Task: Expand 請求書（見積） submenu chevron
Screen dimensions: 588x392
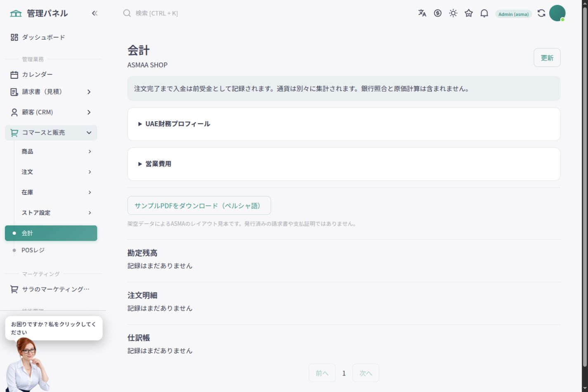Action: 89,92
